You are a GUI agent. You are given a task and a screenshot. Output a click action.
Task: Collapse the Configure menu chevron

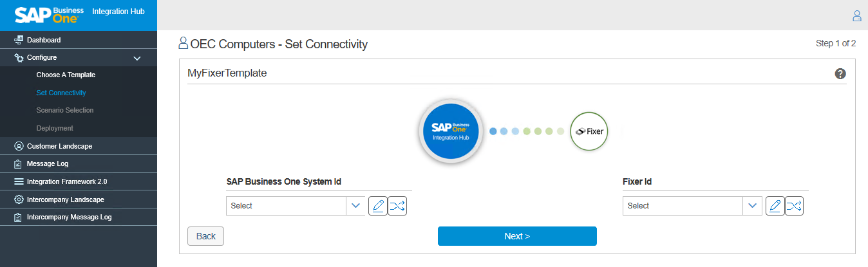tap(137, 58)
